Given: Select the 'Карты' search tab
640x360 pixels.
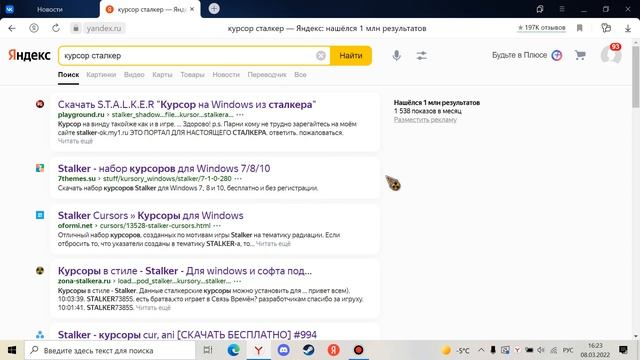Looking at the screenshot, I should (x=162, y=75).
